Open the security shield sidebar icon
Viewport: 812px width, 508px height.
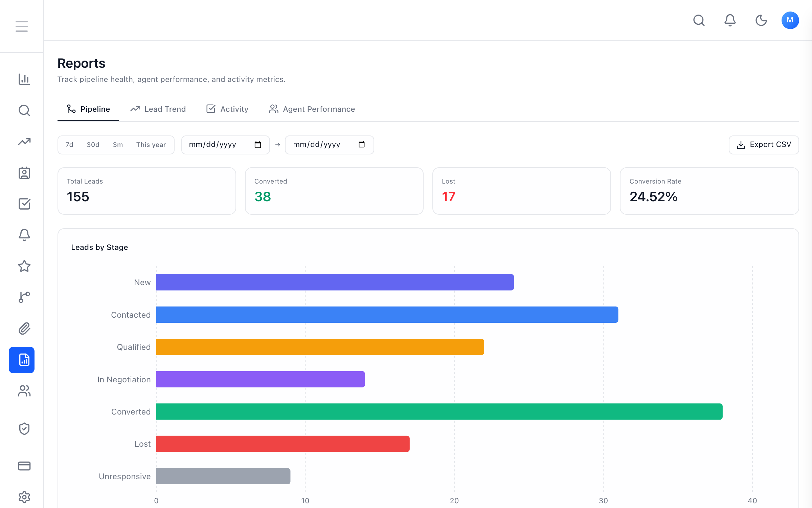[x=24, y=429]
